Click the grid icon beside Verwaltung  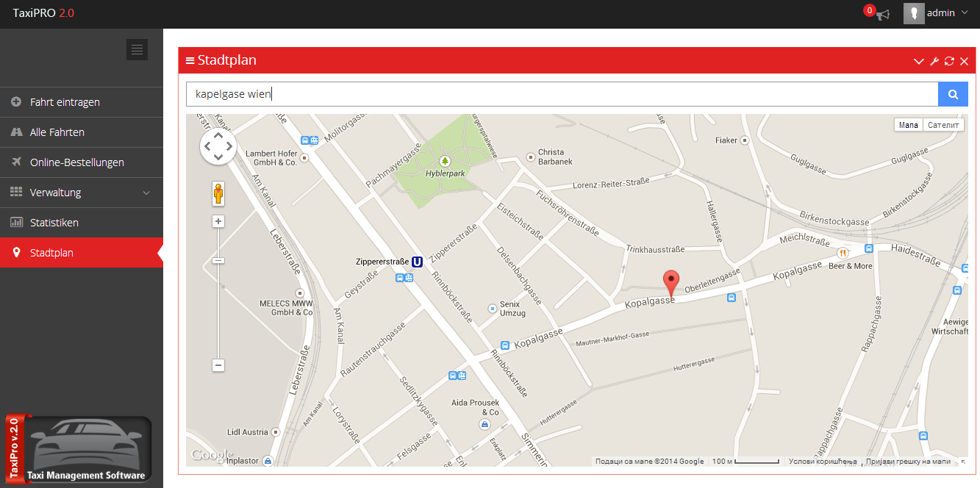(x=16, y=193)
